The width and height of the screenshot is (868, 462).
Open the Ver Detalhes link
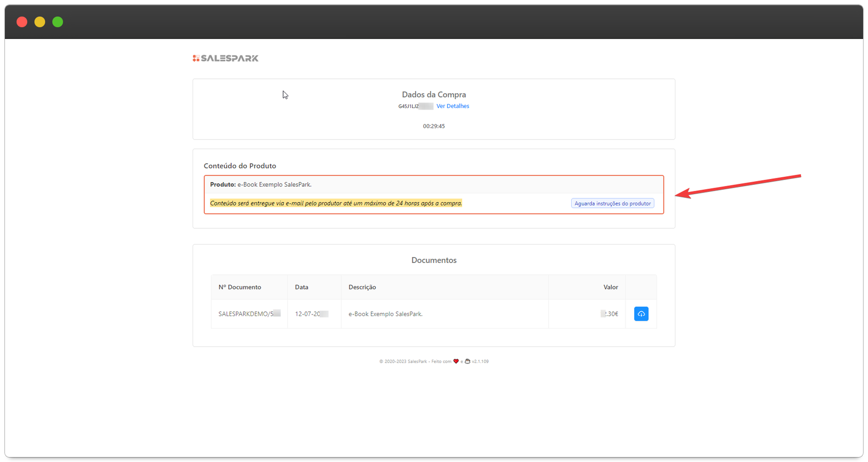tap(452, 106)
